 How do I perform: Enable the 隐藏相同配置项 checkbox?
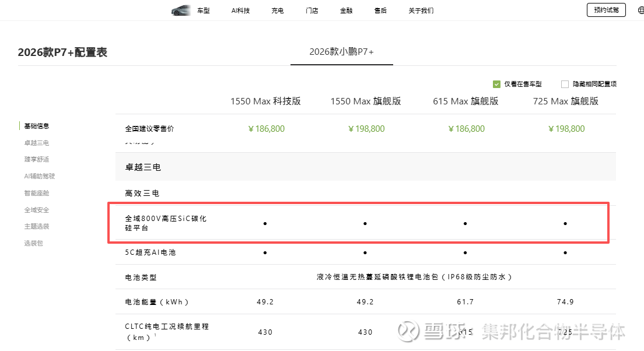tap(565, 84)
